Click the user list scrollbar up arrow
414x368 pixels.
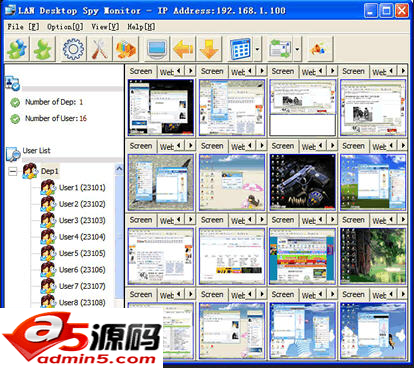[x=119, y=169]
